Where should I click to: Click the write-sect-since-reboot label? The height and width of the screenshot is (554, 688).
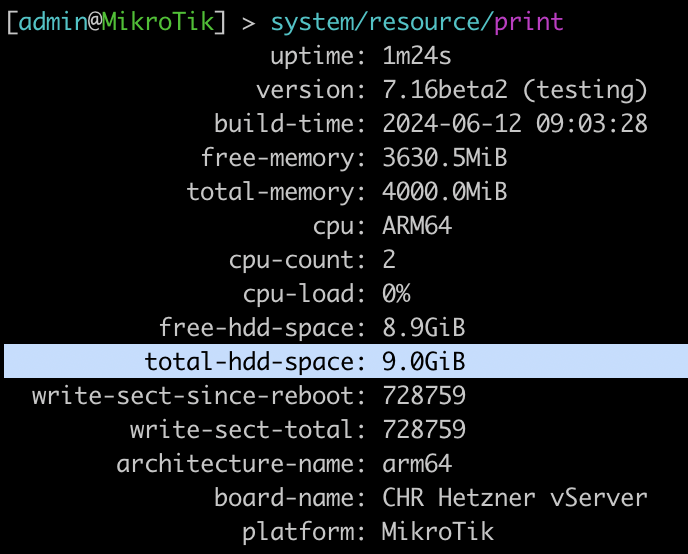point(198,396)
